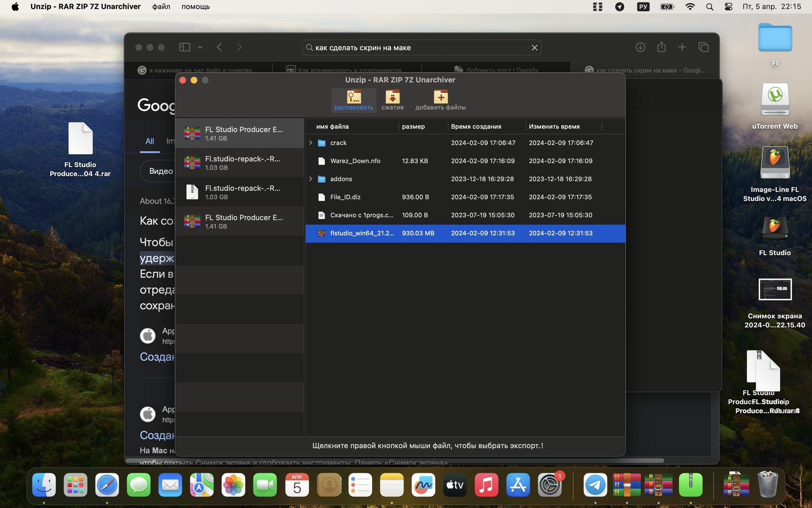This screenshot has width=812, height=508.
Task: Open the Unzip app menu
Action: point(86,7)
